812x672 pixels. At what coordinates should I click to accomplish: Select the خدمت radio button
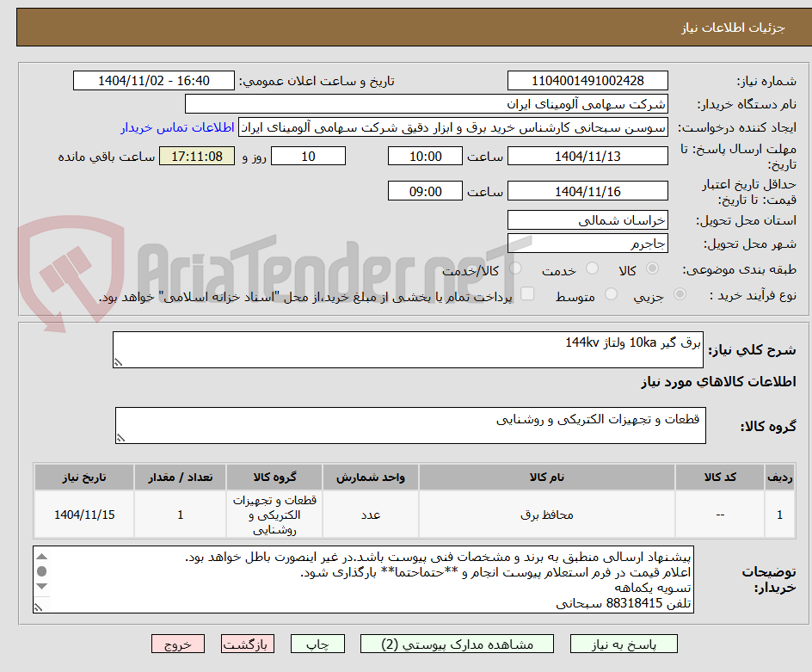coord(592,268)
